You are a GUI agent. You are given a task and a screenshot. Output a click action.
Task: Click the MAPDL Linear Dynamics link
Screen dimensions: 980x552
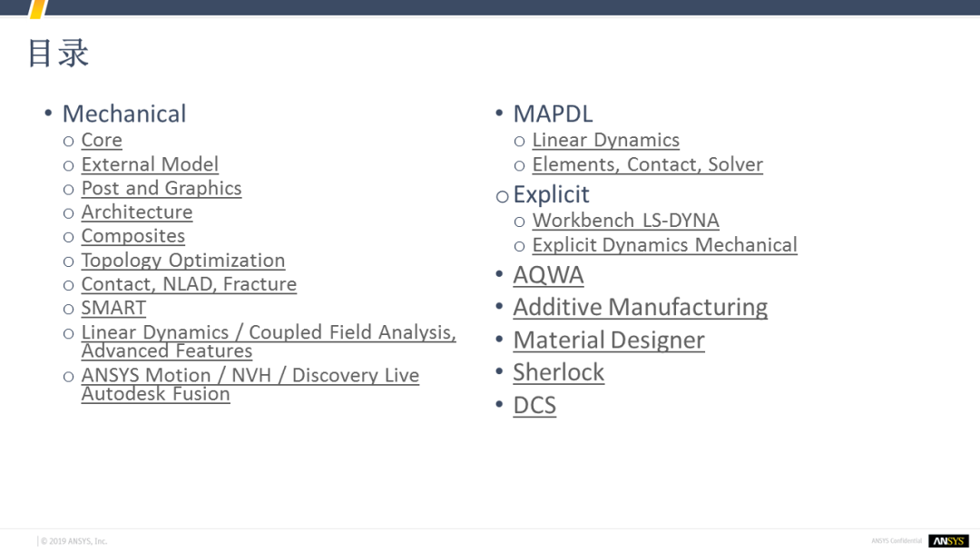click(x=605, y=140)
